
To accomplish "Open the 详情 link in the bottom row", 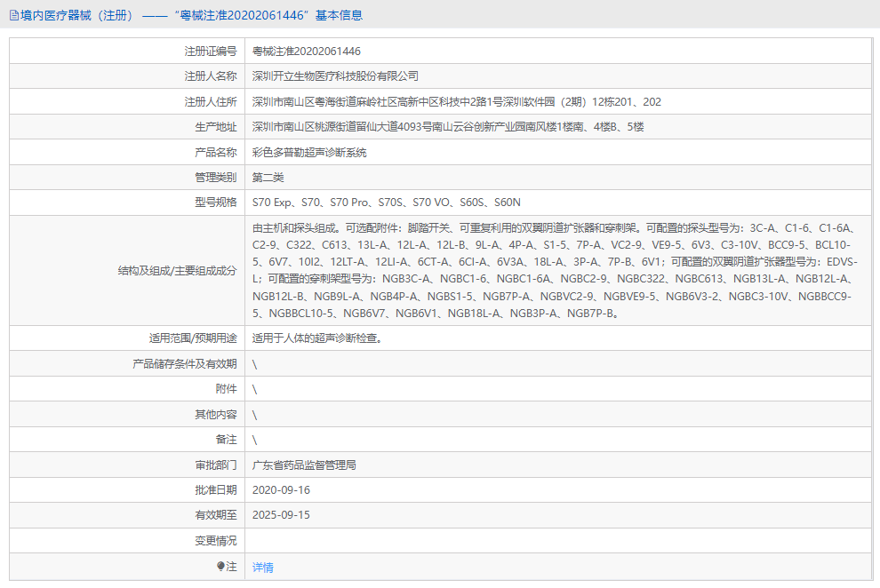I will 262,567.
